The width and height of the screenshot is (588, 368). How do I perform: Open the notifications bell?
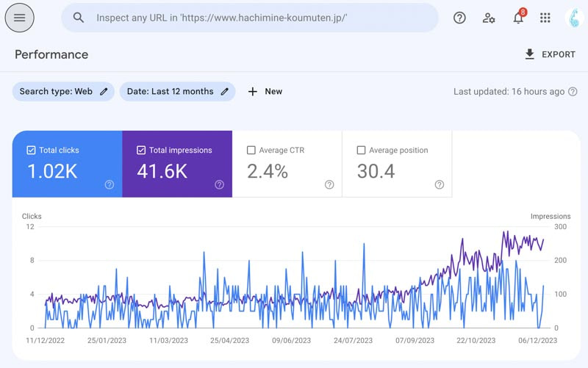(x=518, y=18)
